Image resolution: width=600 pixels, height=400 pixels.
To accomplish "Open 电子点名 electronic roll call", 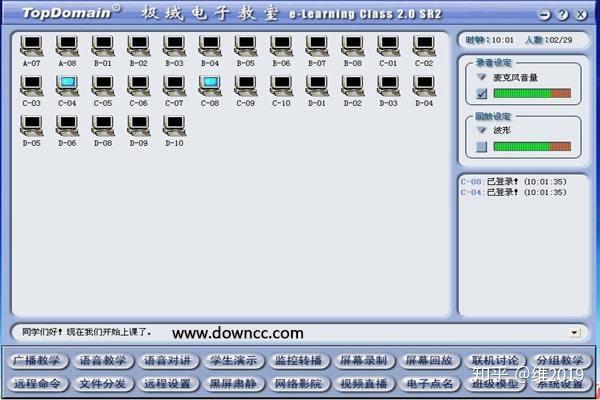I will (429, 384).
